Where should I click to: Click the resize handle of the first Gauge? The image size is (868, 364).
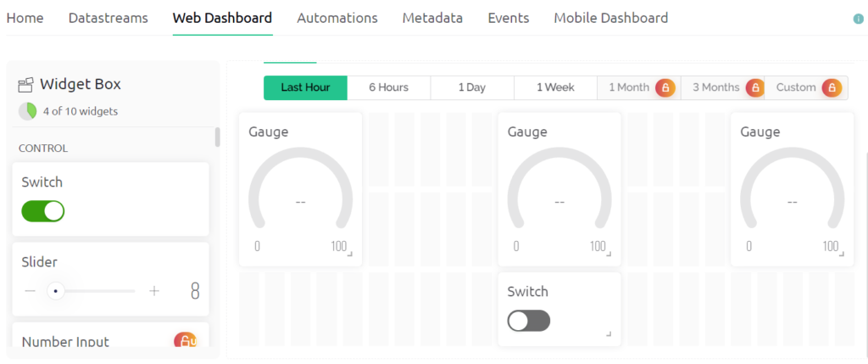(348, 253)
